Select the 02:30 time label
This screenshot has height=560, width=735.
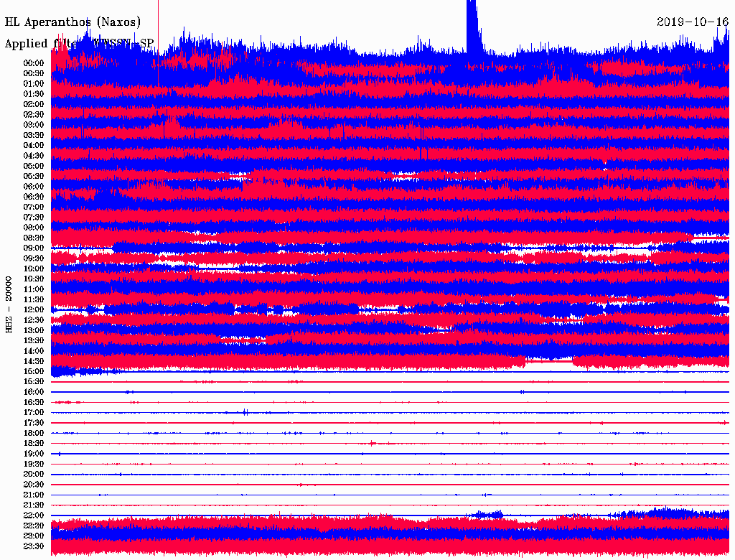(x=34, y=115)
